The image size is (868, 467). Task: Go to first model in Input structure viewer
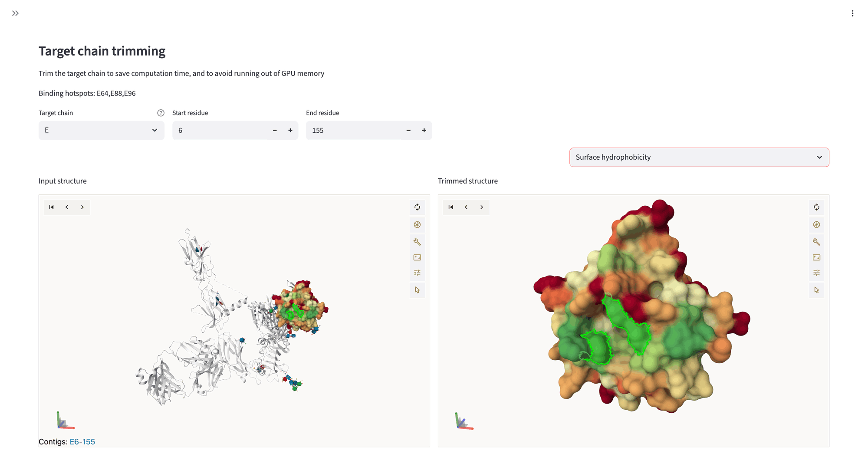tap(52, 207)
